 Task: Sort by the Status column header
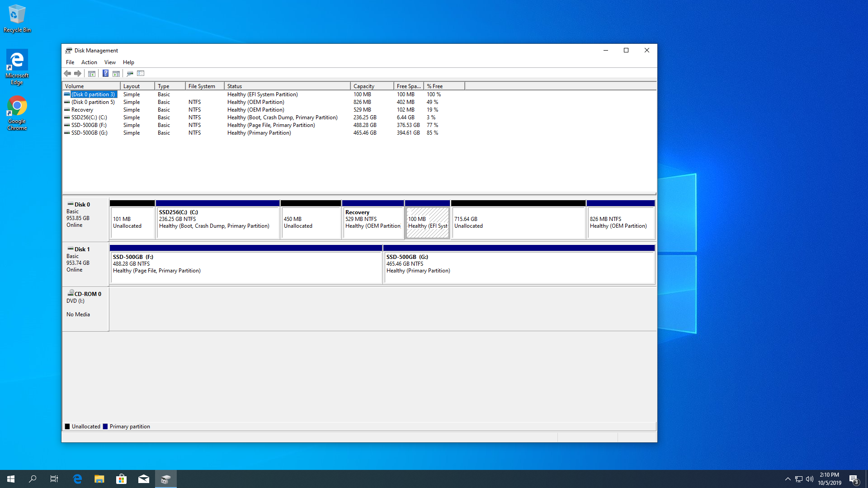[x=288, y=86]
